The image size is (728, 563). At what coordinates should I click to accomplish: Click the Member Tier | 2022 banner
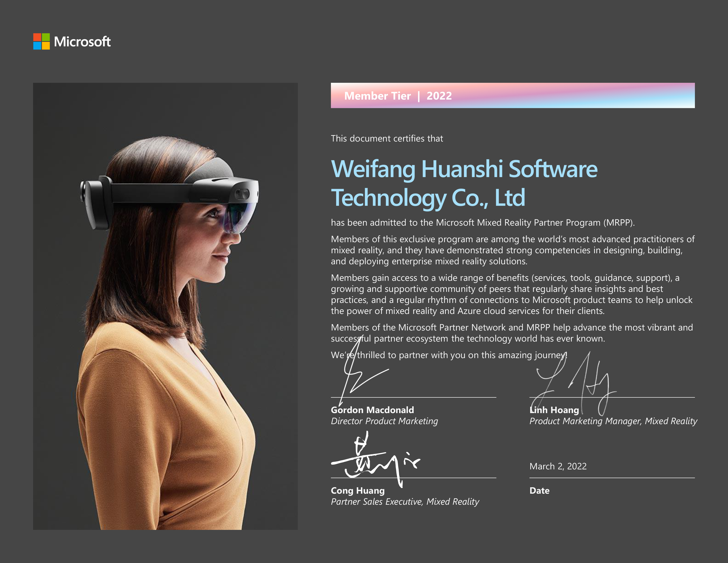tap(513, 95)
